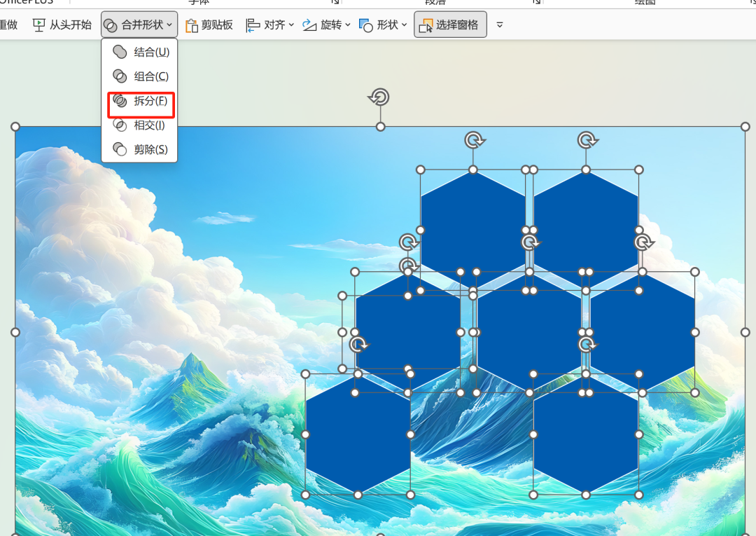Screen dimensions: 756x536
Task: Click the 从头开始 slideshow button
Action: [62, 25]
